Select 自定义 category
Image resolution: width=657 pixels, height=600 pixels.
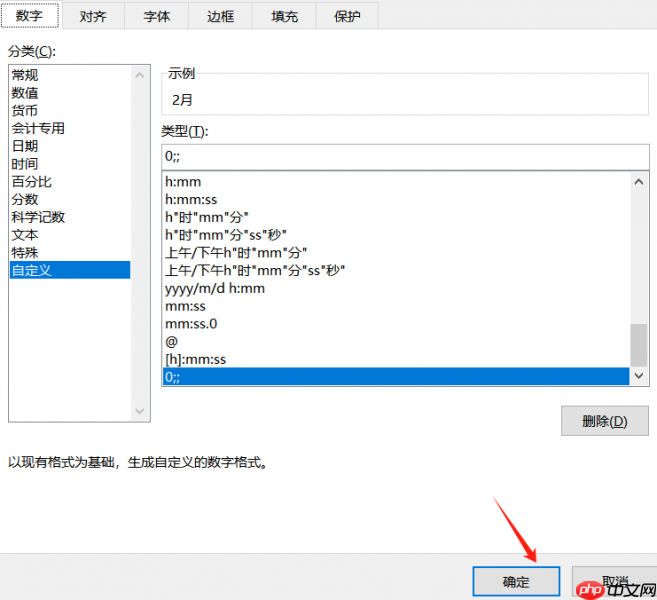tap(70, 270)
